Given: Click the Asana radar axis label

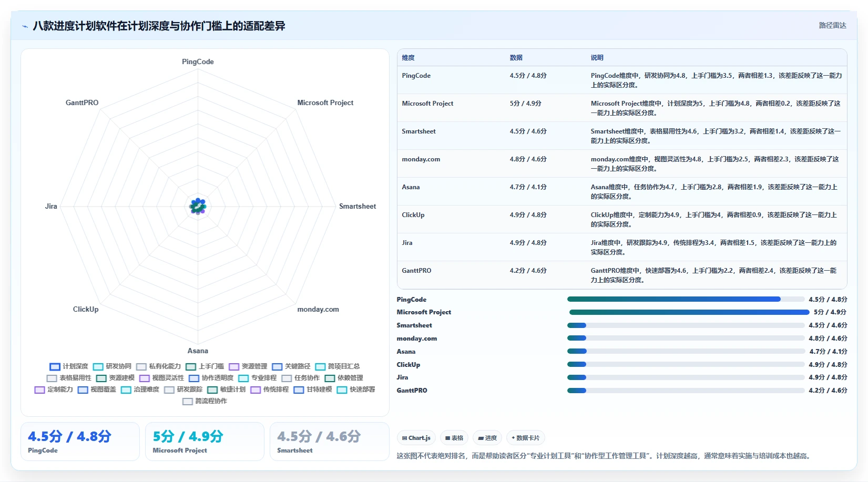Looking at the screenshot, I should (198, 351).
